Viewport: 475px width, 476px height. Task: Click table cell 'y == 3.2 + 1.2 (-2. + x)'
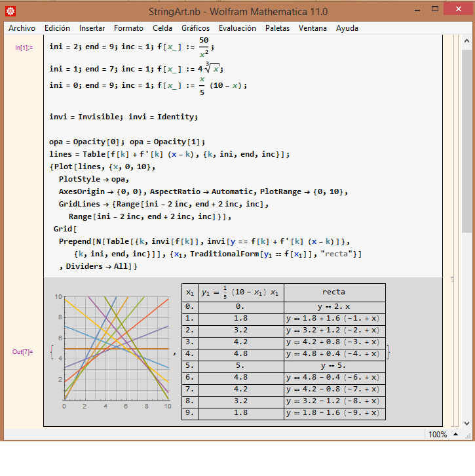pyautogui.click(x=335, y=330)
